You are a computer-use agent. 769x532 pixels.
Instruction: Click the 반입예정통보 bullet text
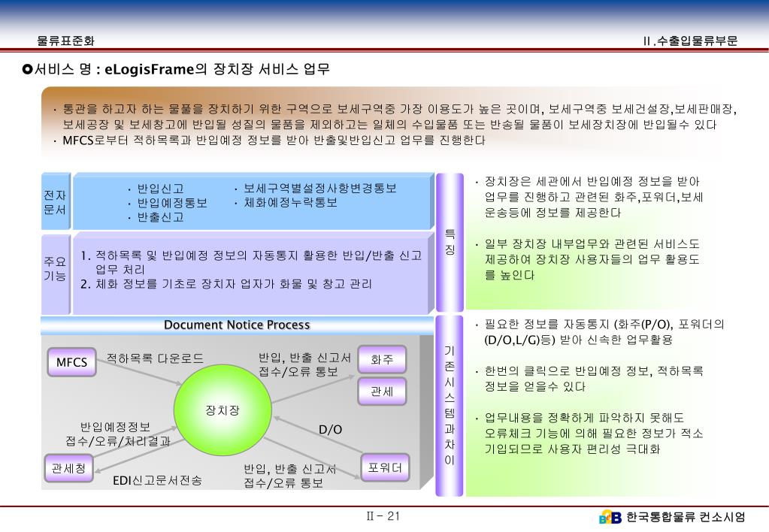172,203
